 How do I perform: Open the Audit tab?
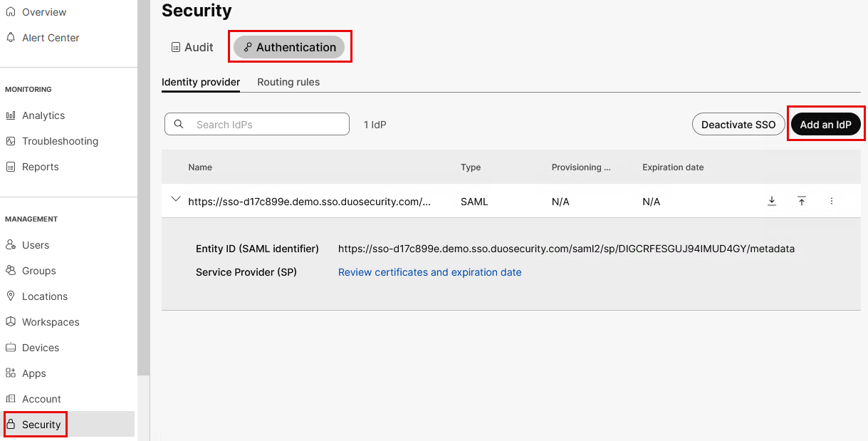coord(192,47)
